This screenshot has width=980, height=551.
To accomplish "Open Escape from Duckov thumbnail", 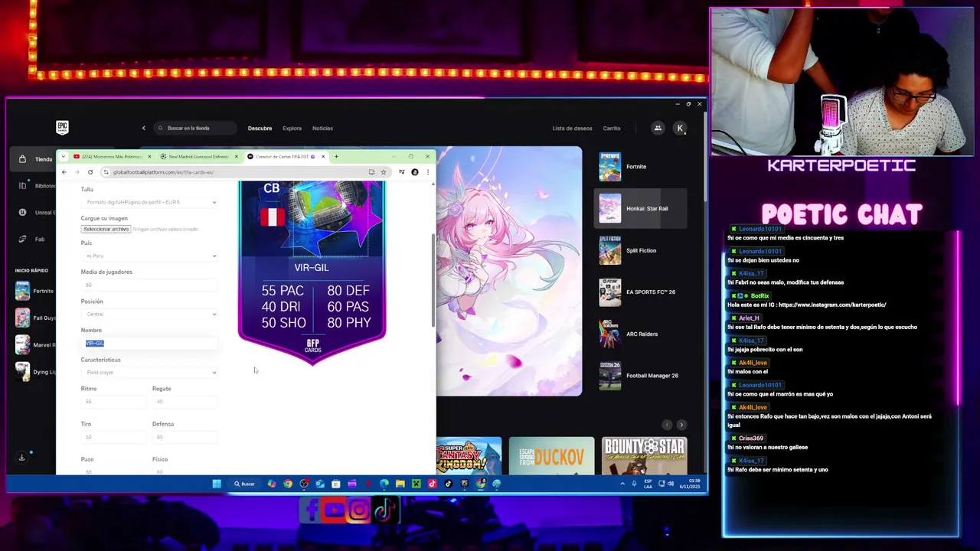I will (551, 456).
